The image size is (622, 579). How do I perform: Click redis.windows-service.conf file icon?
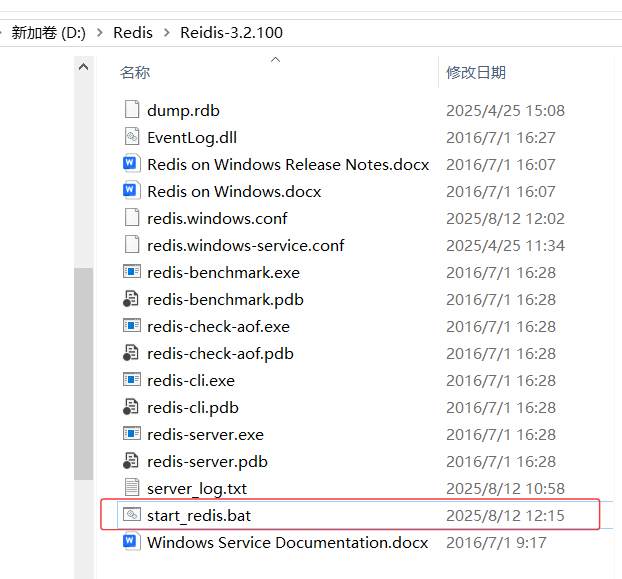[132, 245]
